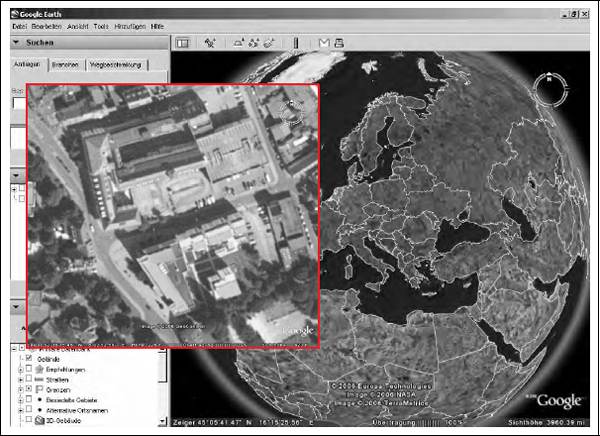Open the Datei menu
The image size is (600, 436).
(20, 26)
